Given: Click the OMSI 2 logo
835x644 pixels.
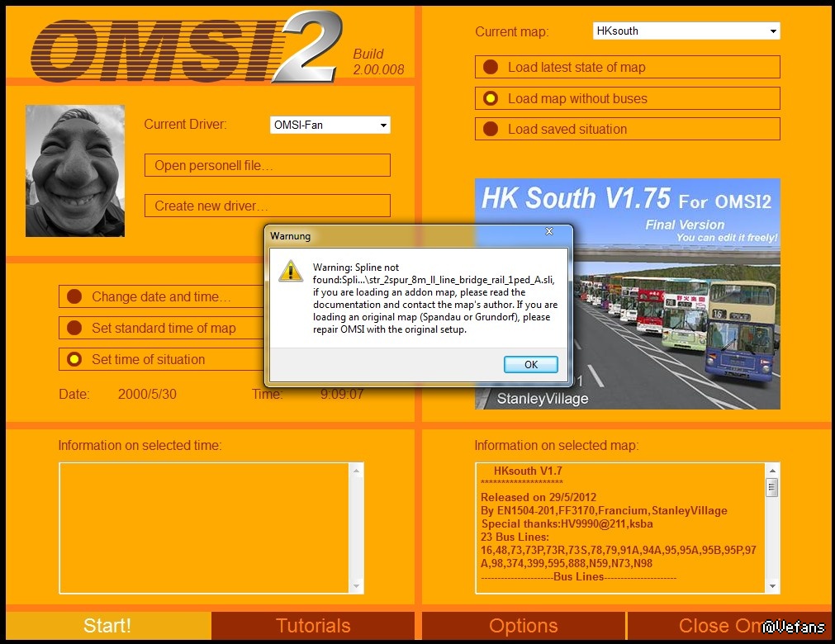Looking at the screenshot, I should [x=186, y=48].
